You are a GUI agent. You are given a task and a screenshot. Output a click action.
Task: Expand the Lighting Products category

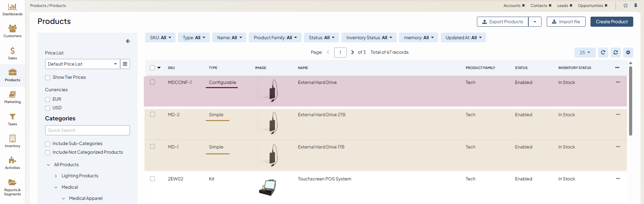56,176
